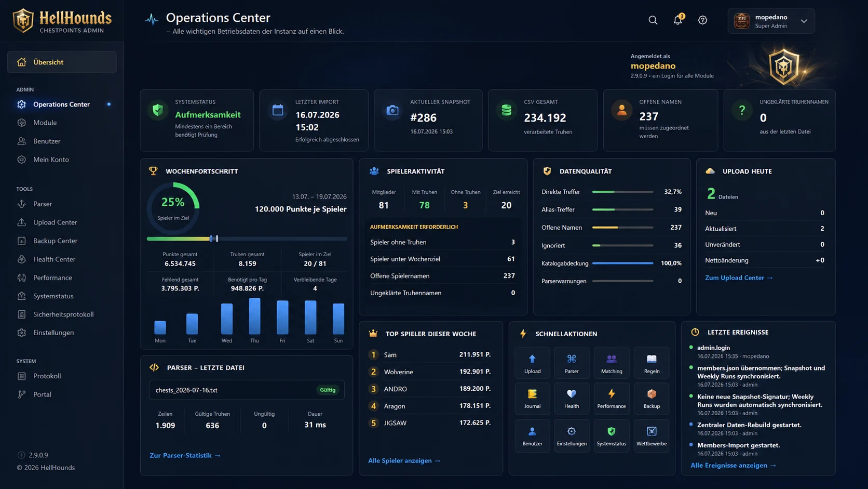Select top player Sam row

point(430,354)
